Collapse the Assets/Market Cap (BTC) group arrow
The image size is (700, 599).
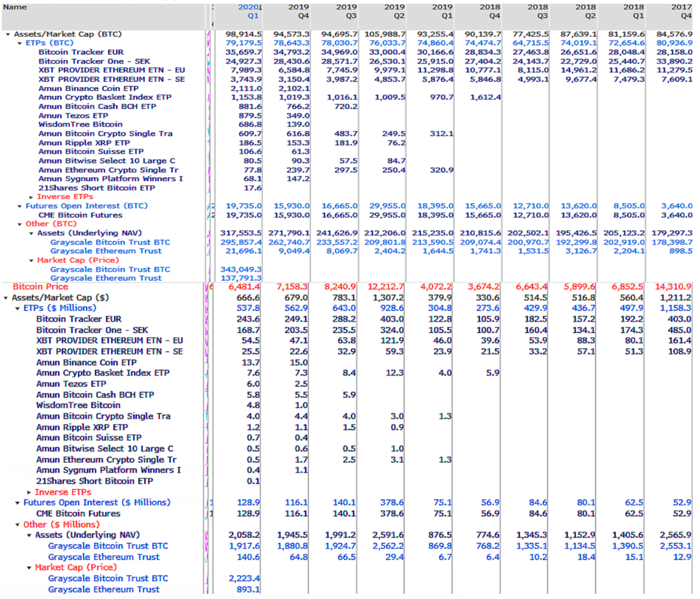tap(7, 35)
